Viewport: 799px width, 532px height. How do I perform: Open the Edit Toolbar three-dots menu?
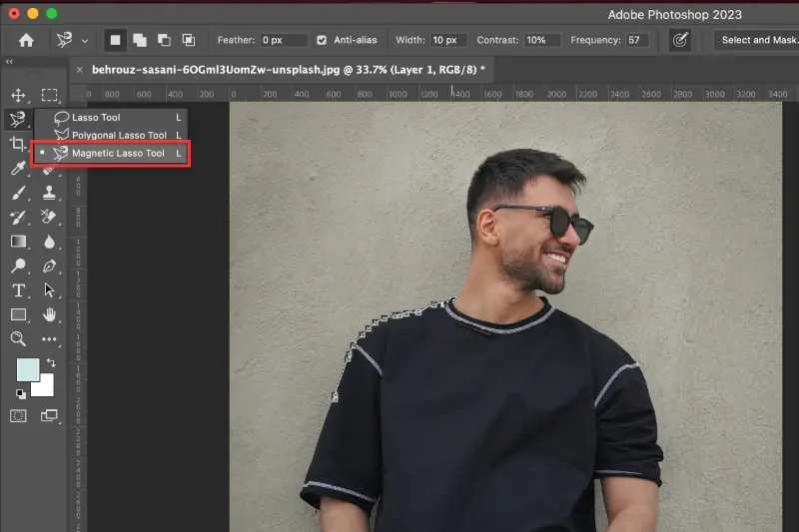tap(49, 339)
